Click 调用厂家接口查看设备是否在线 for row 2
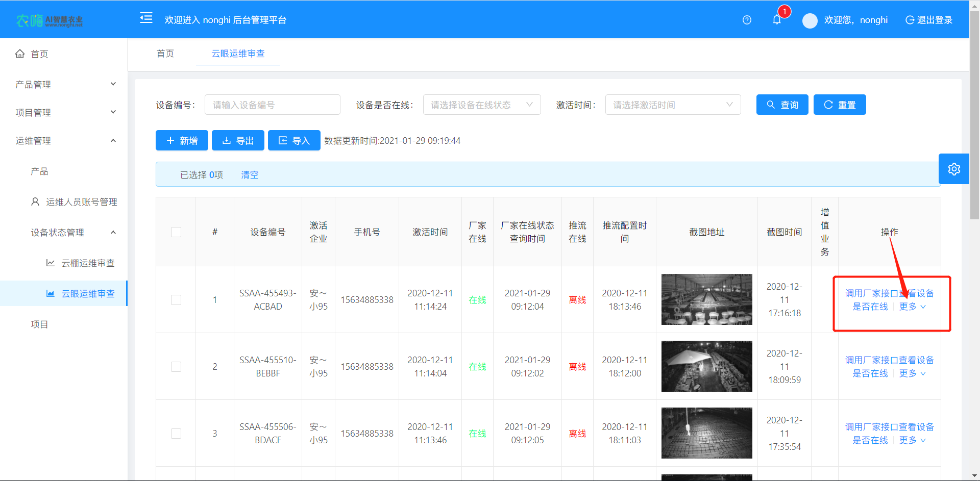The width and height of the screenshot is (980, 481). (x=889, y=366)
